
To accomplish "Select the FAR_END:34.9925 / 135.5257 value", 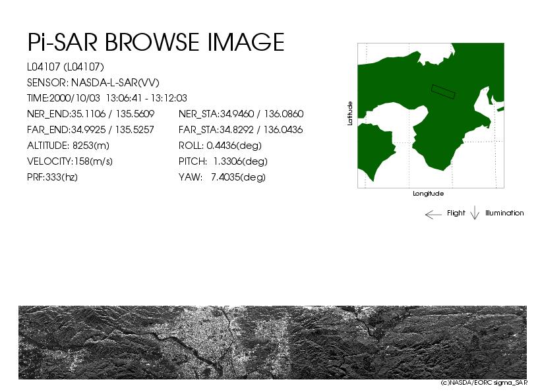I will 90,130.
